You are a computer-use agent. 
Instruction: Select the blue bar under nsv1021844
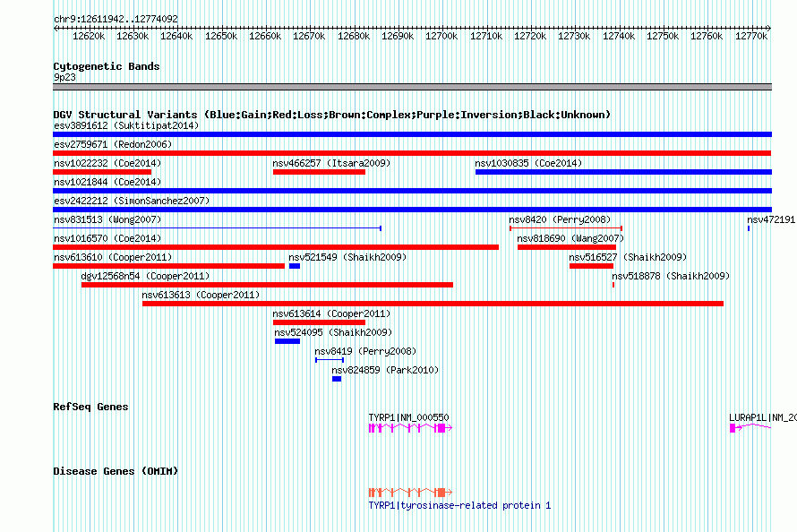(x=412, y=191)
